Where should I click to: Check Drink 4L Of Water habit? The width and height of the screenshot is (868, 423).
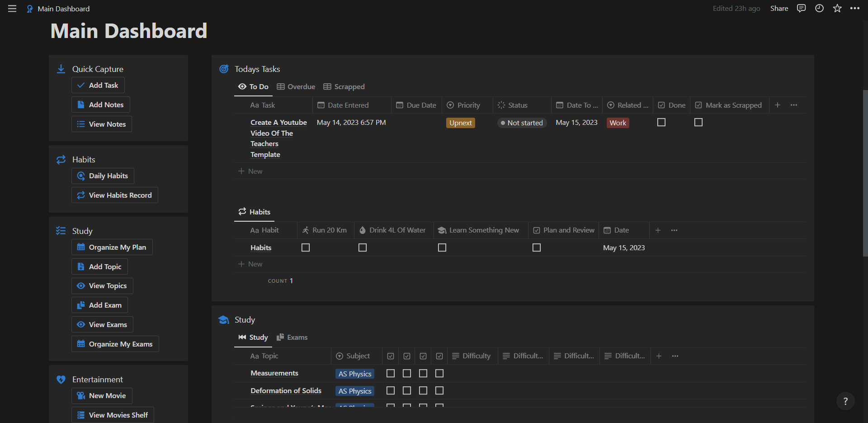click(363, 247)
